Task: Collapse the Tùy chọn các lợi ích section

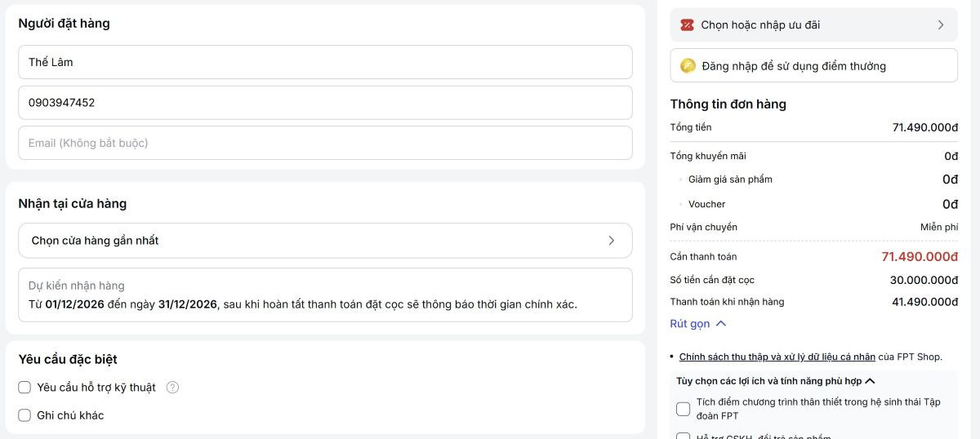Action: click(x=870, y=381)
